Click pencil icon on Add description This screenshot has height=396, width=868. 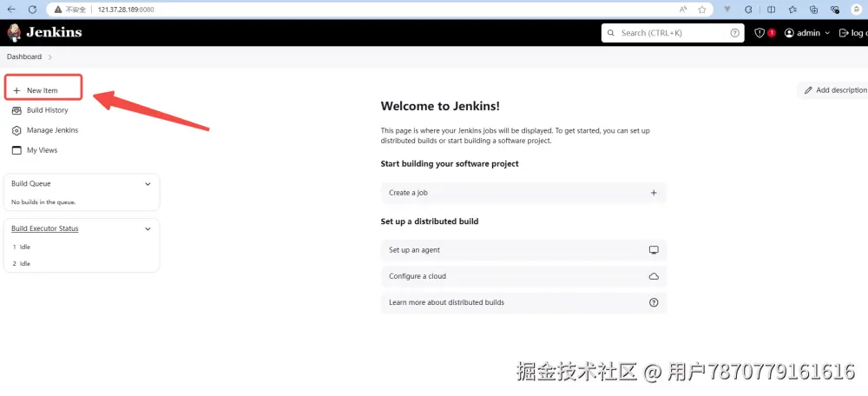(x=808, y=90)
